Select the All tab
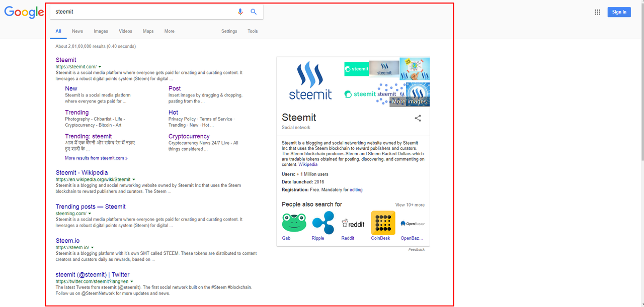The width and height of the screenshot is (644, 307). click(x=58, y=31)
